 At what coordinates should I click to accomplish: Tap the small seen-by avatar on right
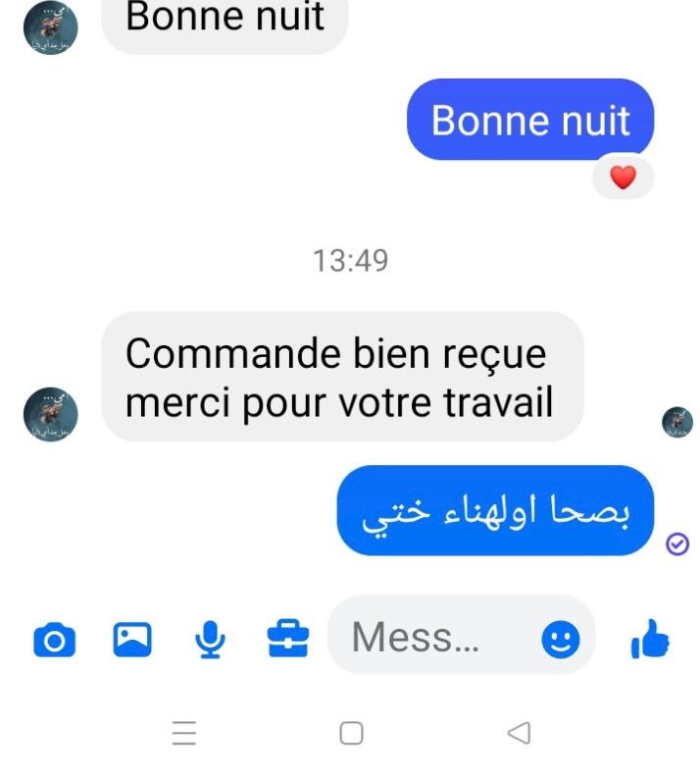click(676, 422)
